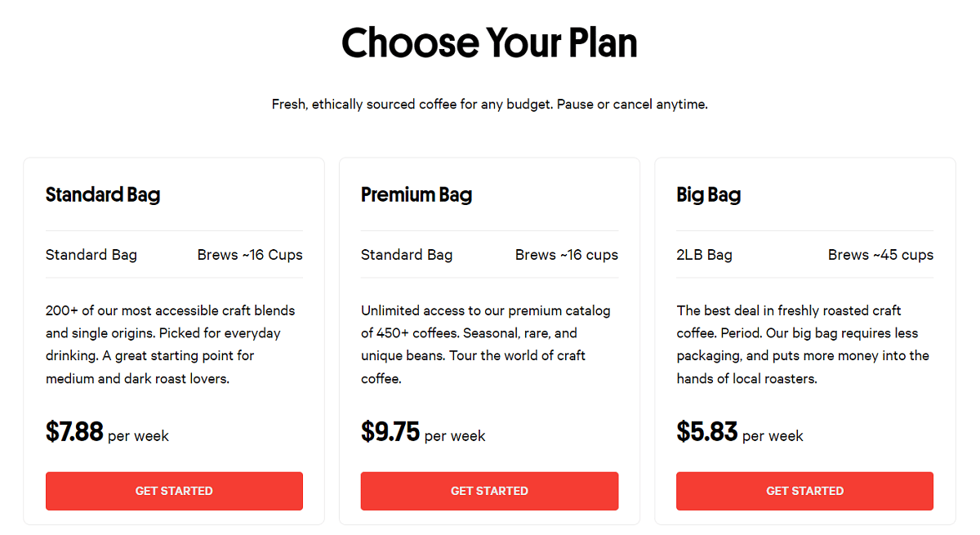Click the "2LB Bag" size label
The image size is (980, 535).
click(704, 255)
